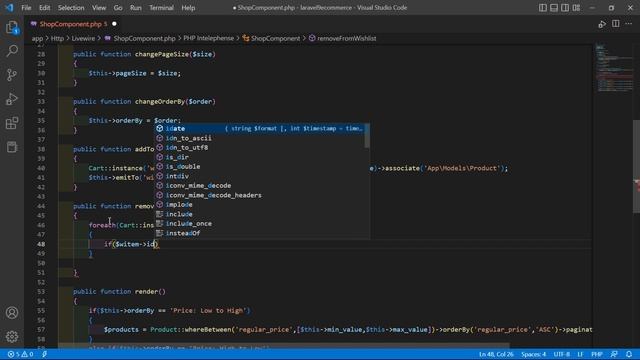This screenshot has width=640, height=360.
Task: Change indentation via Spaces: 4
Action: click(533, 354)
